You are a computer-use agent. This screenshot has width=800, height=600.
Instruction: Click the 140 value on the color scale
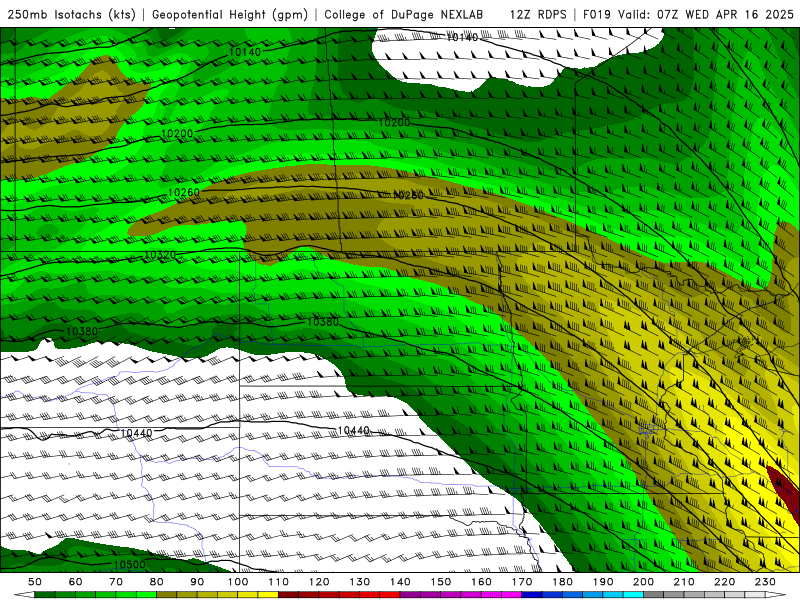click(401, 582)
